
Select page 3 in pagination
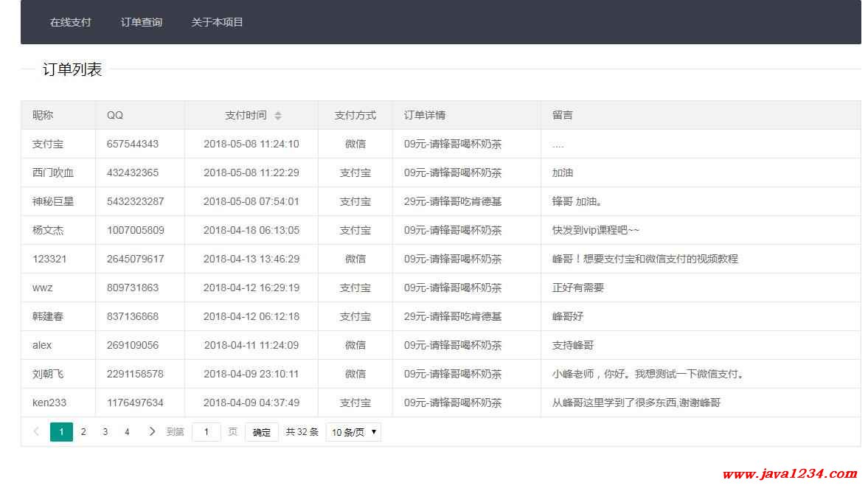(105, 432)
